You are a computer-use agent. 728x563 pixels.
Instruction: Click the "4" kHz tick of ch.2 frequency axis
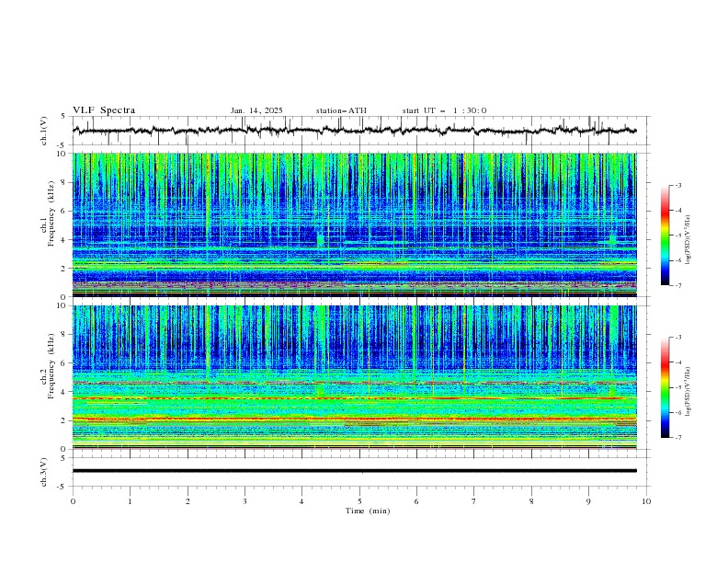64,392
